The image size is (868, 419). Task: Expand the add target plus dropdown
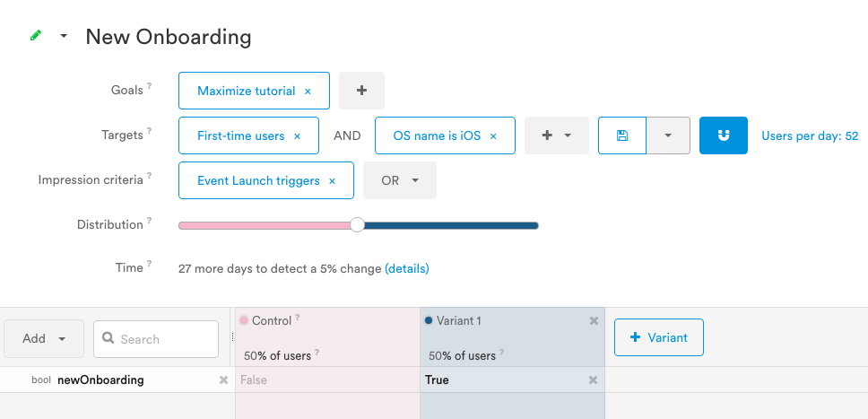click(x=556, y=135)
